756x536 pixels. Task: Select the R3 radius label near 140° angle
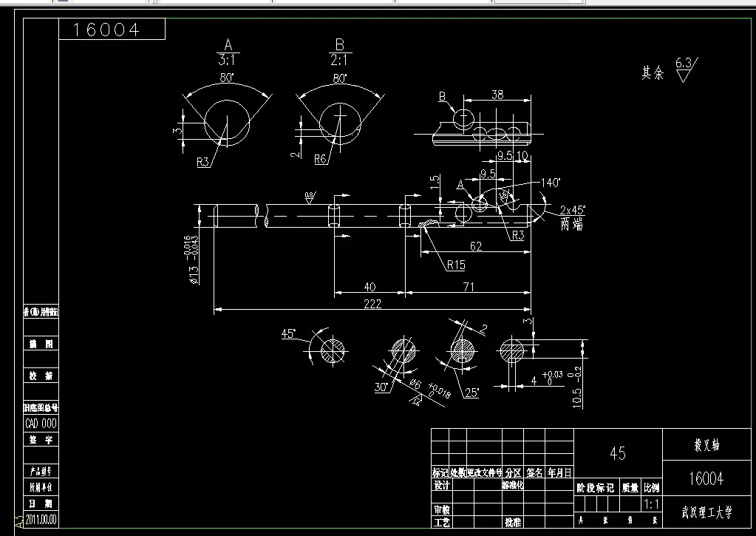pos(517,235)
